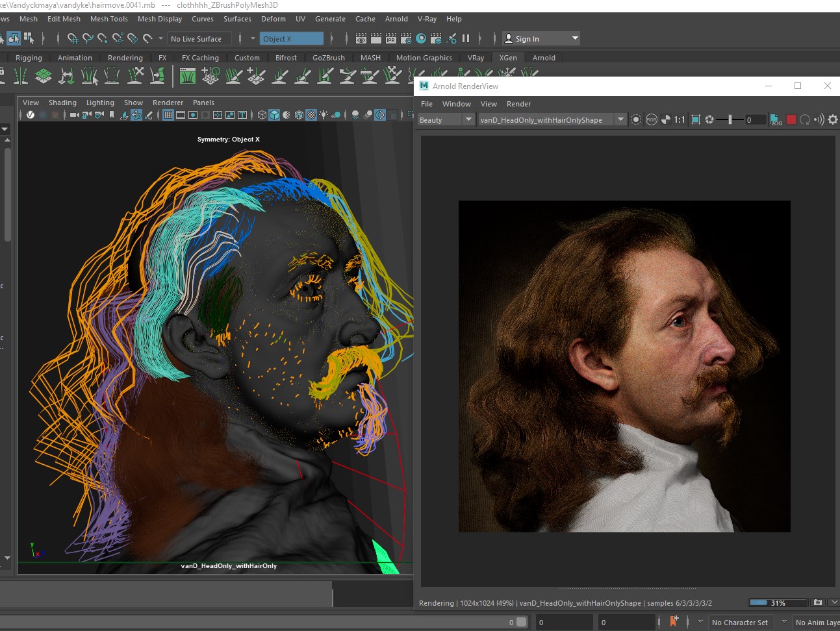Toggle the RGB channel display icon
This screenshot has width=840, height=631.
[x=651, y=119]
